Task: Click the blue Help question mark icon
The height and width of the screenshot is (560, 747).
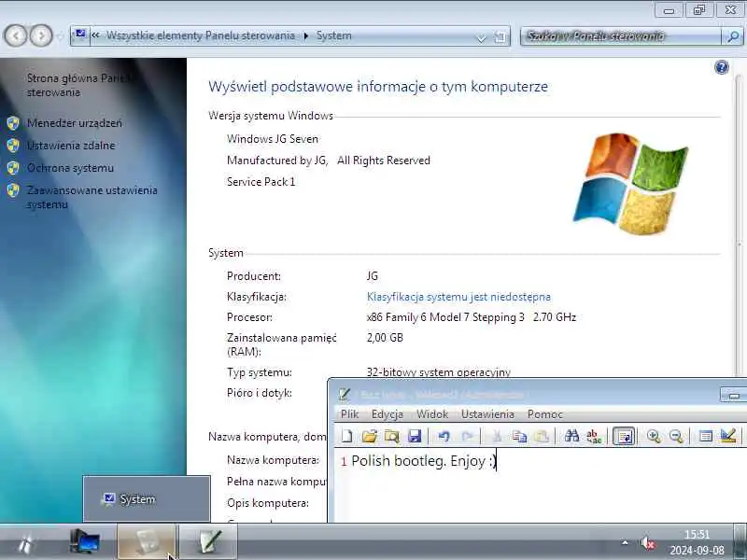Action: click(721, 67)
